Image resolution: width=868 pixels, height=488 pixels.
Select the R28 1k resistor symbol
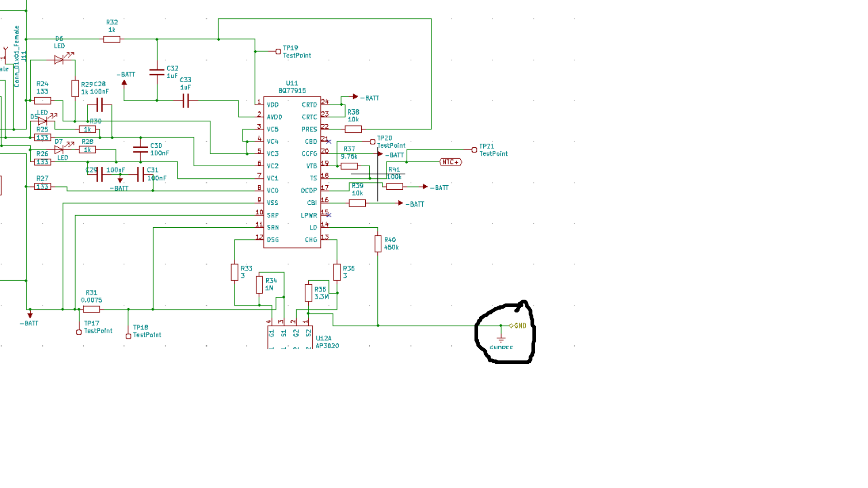(x=87, y=150)
